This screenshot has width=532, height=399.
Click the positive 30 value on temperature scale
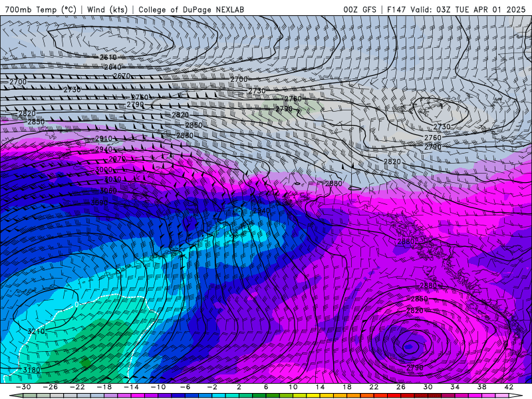pyautogui.click(x=428, y=387)
